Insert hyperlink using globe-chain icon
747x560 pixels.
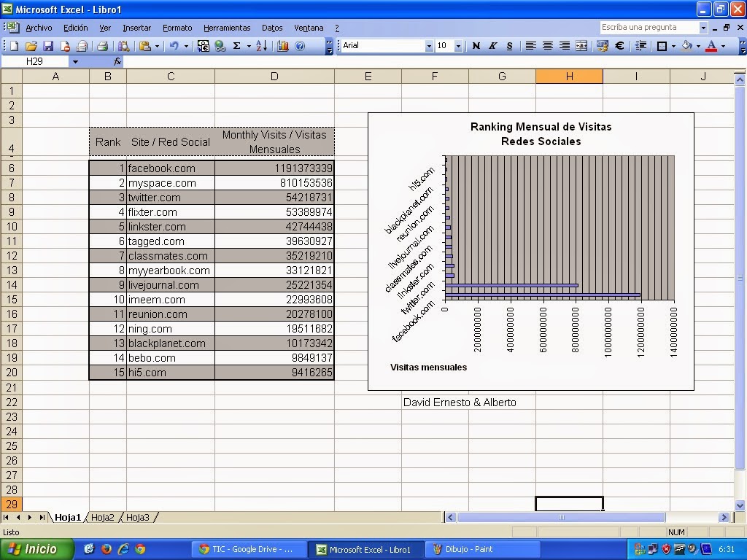click(220, 46)
